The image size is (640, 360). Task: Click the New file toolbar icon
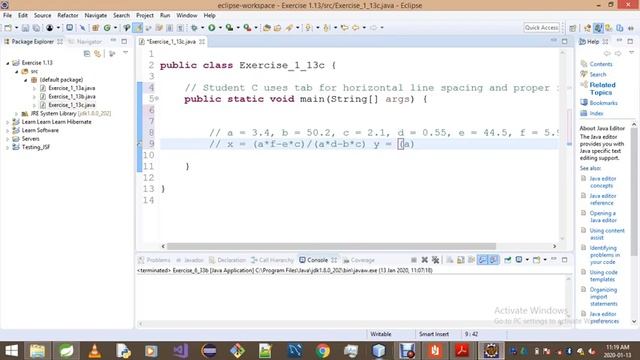coord(8,28)
